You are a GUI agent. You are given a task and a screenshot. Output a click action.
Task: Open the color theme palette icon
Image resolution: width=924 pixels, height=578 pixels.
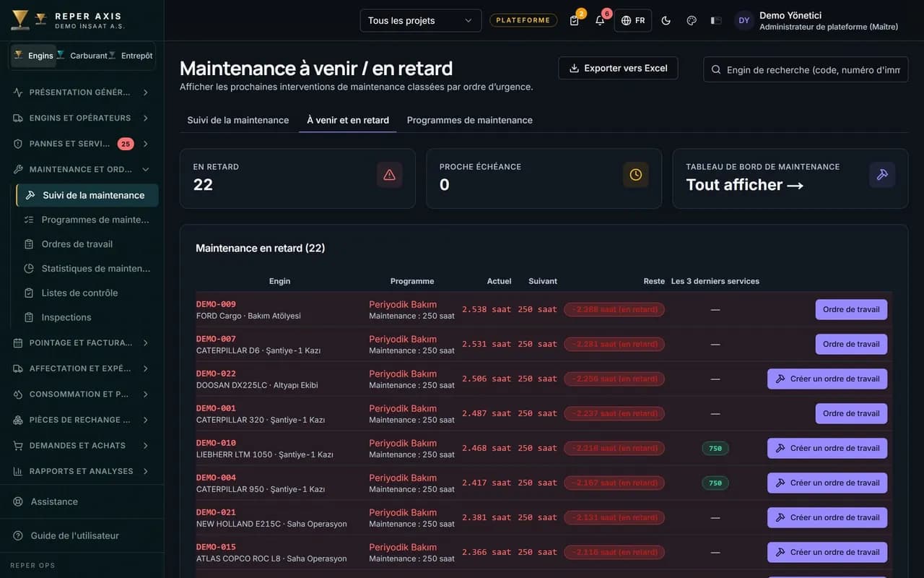click(692, 20)
